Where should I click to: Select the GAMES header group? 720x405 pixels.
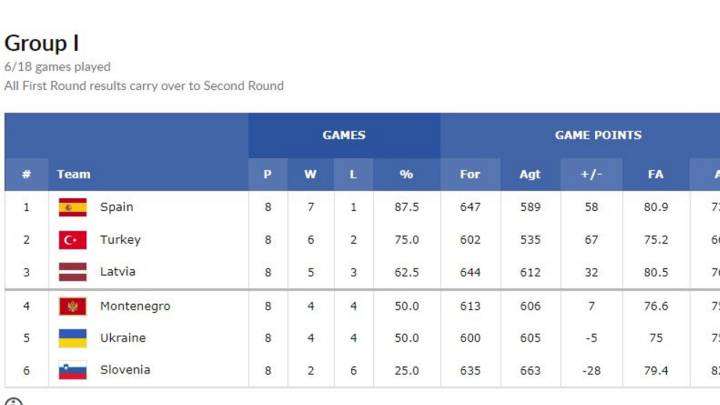click(x=344, y=135)
